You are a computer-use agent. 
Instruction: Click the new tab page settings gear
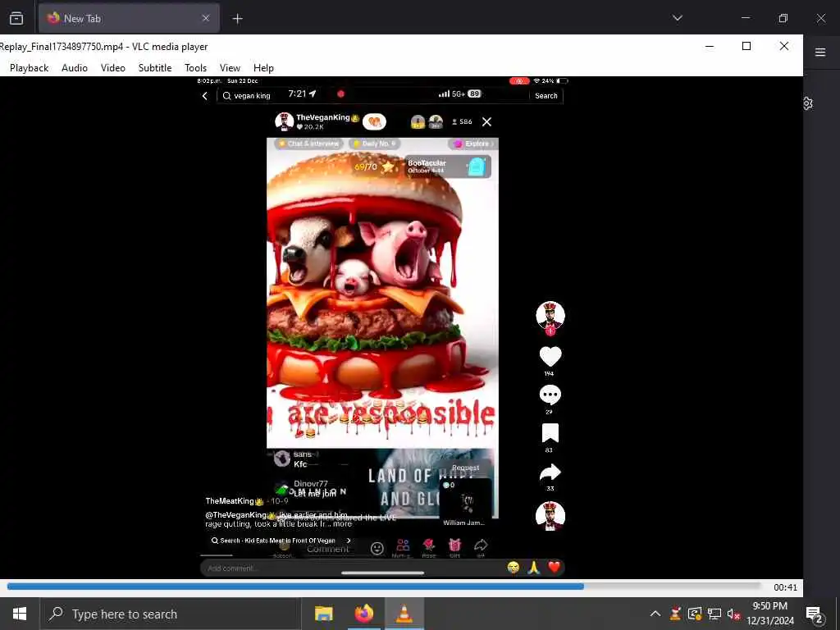(808, 103)
